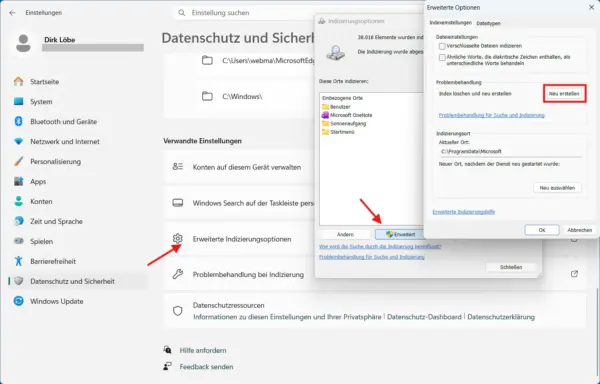This screenshot has height=384, width=600.
Task: Click the gear icon of Erweiterte Indizierungsoptionen
Action: pos(178,239)
